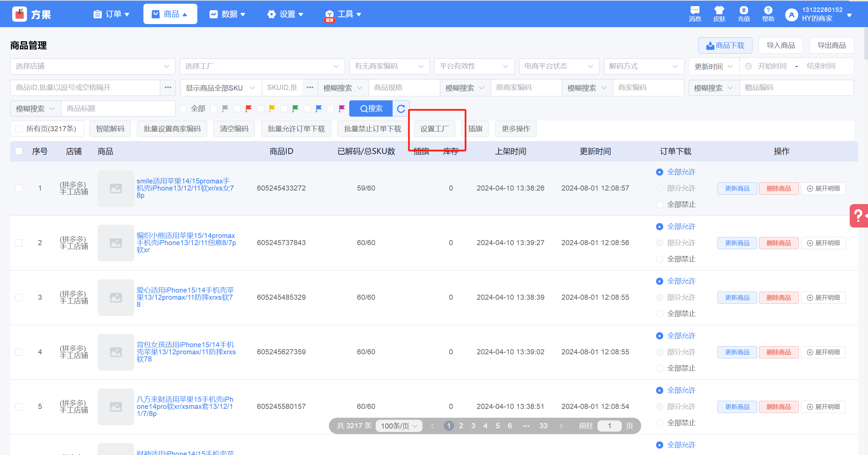Click the red floating help widget
This screenshot has width=868, height=455.
click(859, 215)
